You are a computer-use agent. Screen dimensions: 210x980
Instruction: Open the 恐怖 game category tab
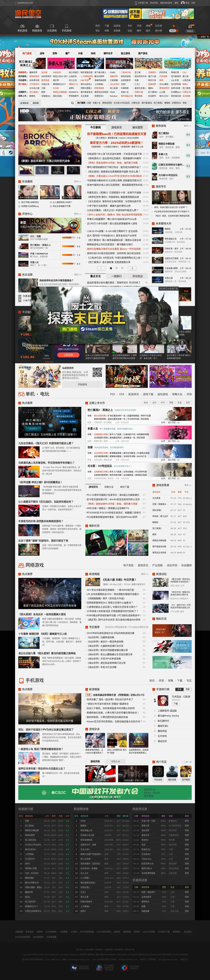(x=55, y=54)
